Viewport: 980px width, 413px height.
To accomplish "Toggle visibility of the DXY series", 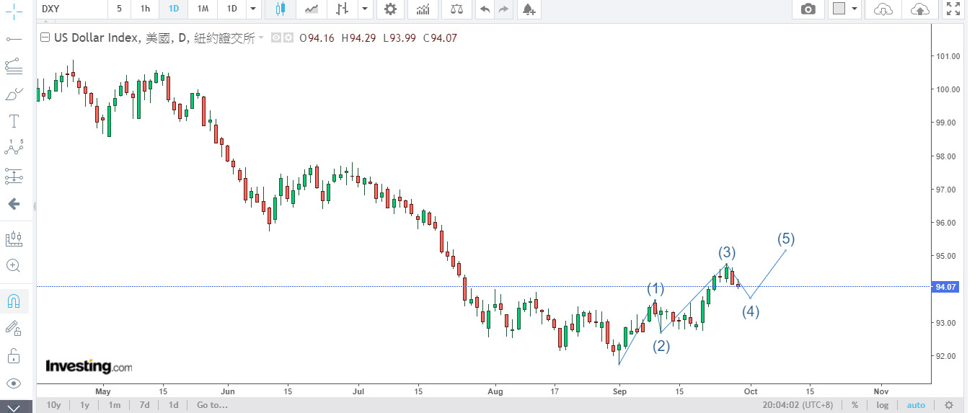I will (x=276, y=38).
